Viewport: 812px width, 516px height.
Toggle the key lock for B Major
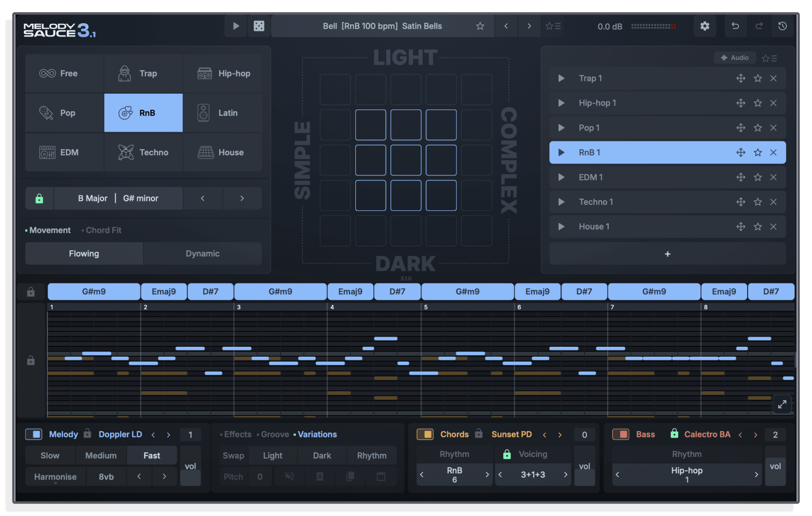pos(39,198)
